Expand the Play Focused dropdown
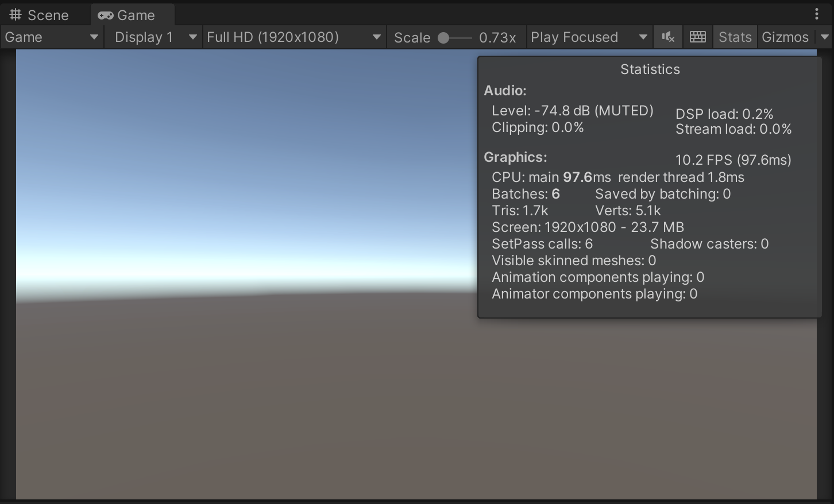Viewport: 834px width, 504px height. (588, 37)
